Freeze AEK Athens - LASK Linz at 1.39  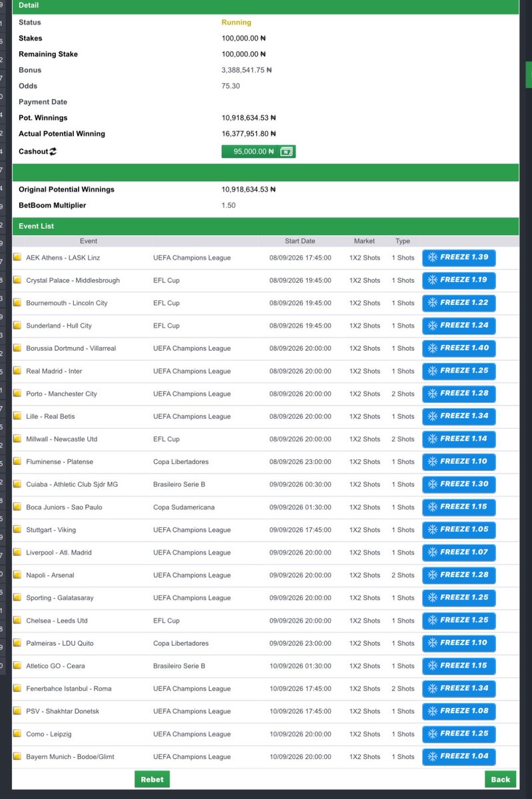click(x=459, y=257)
